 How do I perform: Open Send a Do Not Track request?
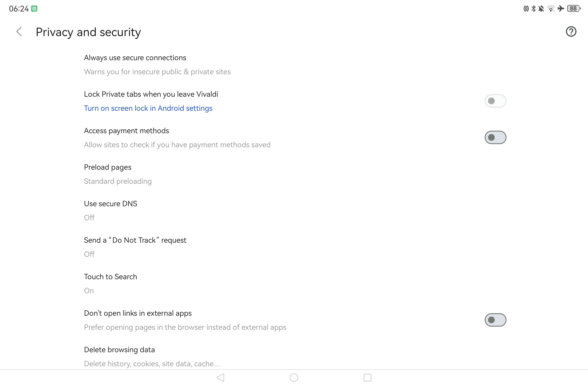click(x=294, y=247)
